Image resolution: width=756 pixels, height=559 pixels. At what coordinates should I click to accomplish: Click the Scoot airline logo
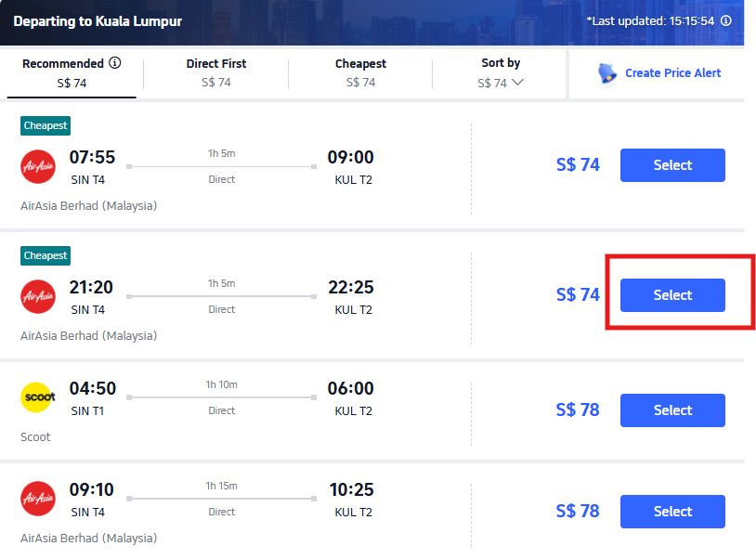coord(38,397)
